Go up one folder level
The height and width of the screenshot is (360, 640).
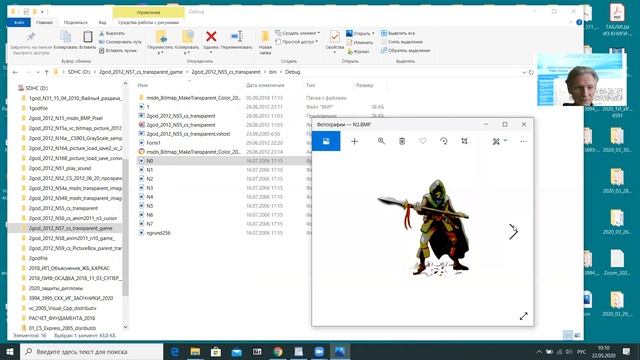point(47,72)
